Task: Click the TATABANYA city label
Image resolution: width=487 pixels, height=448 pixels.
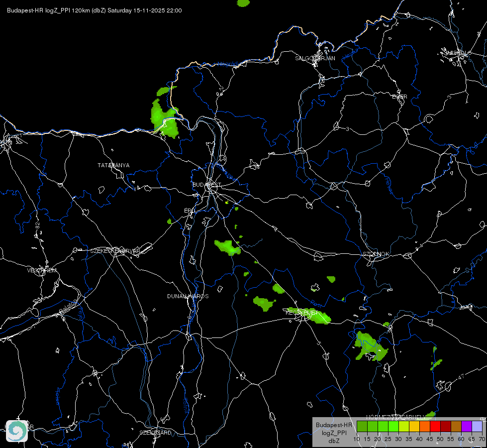Action: [114, 165]
